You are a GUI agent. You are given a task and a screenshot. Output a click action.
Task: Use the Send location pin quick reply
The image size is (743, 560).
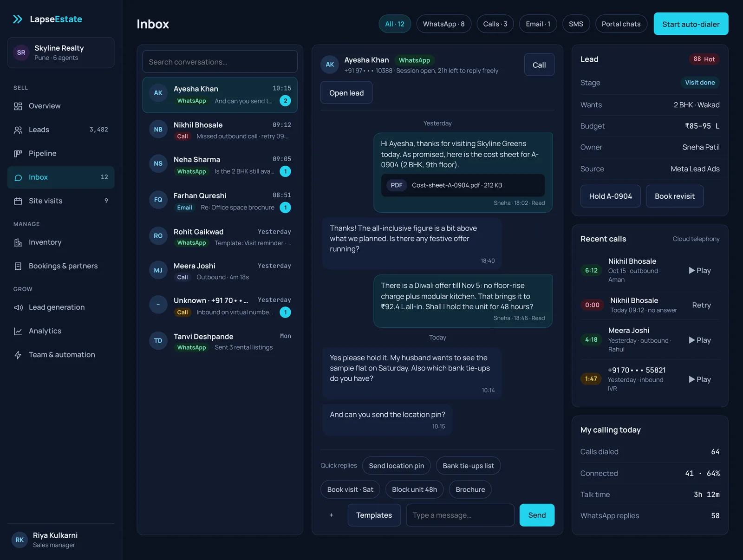click(x=396, y=466)
